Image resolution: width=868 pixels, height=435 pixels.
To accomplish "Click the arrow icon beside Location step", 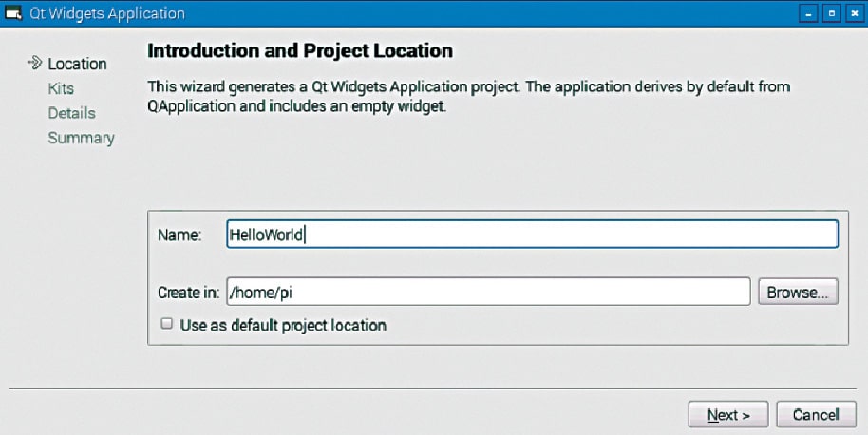I will pos(35,64).
